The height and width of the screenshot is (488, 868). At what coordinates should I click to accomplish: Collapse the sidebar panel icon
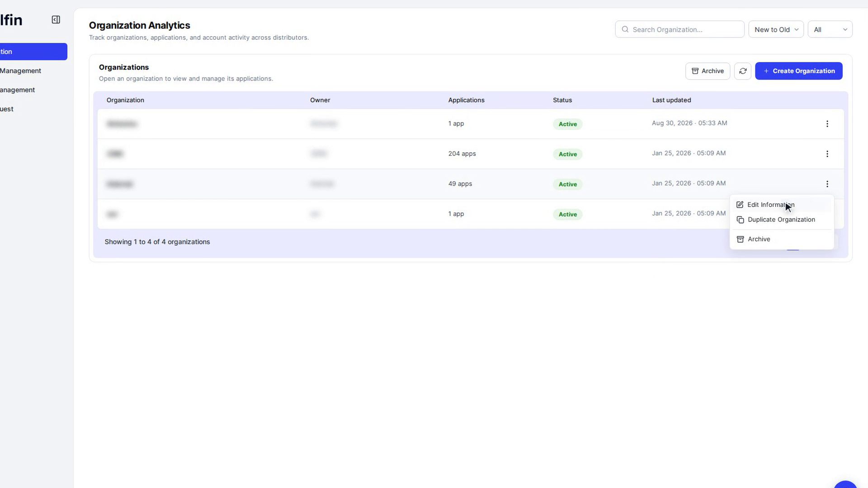pos(56,20)
